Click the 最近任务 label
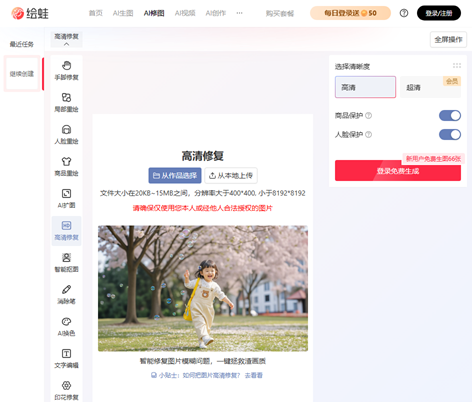 22,44
